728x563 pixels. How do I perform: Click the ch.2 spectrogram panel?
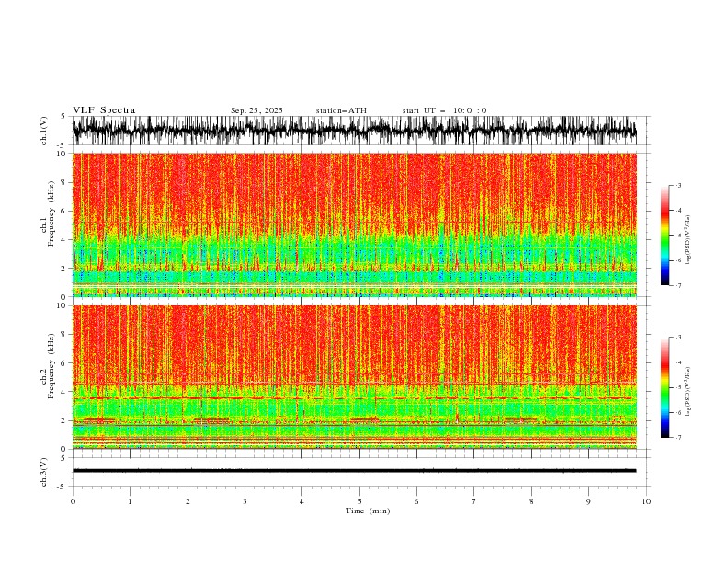point(354,377)
